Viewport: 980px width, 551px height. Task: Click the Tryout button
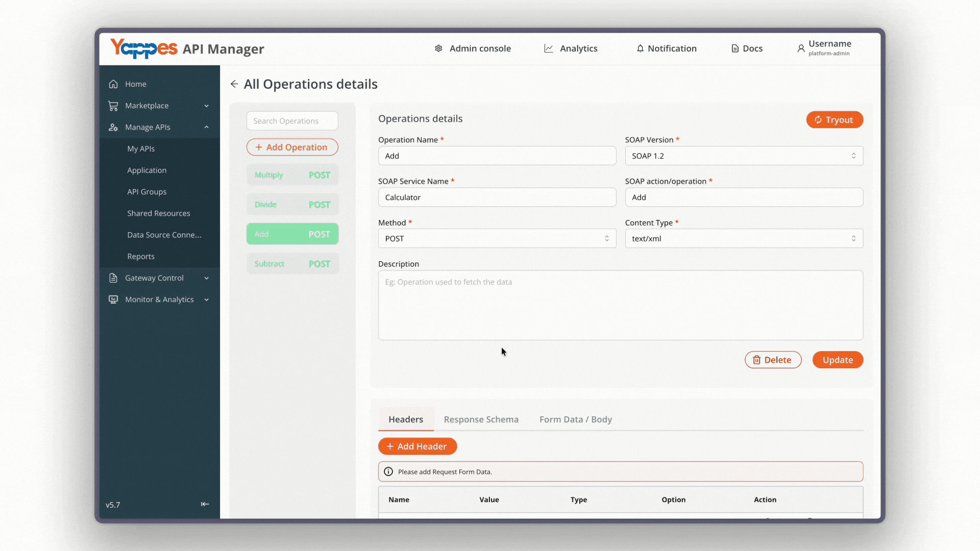tap(835, 120)
